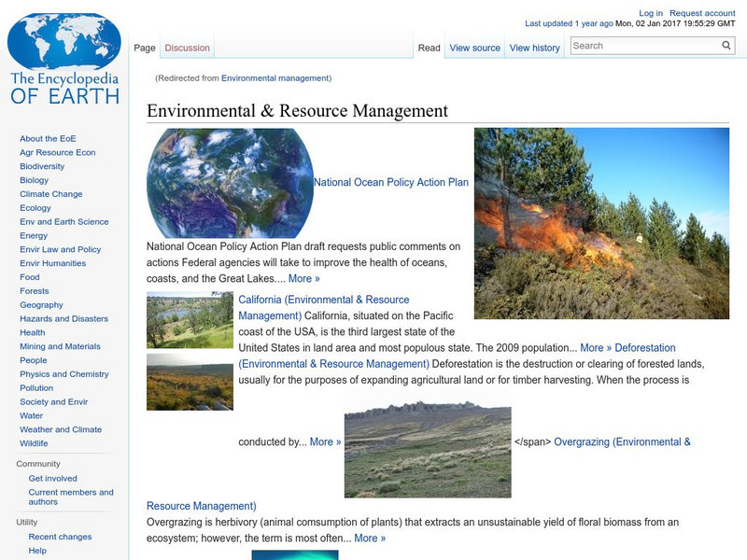Open the forest fire photo
The image size is (747, 560).
pyautogui.click(x=601, y=223)
